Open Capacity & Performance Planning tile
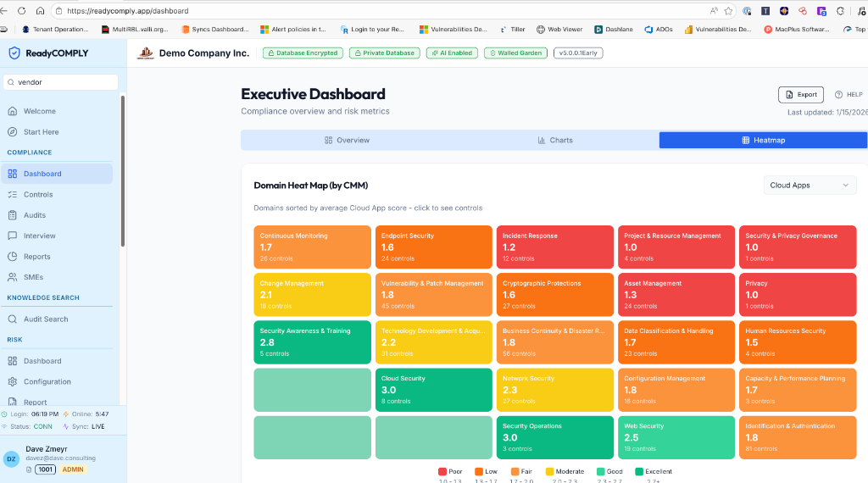The image size is (868, 483). (x=798, y=390)
